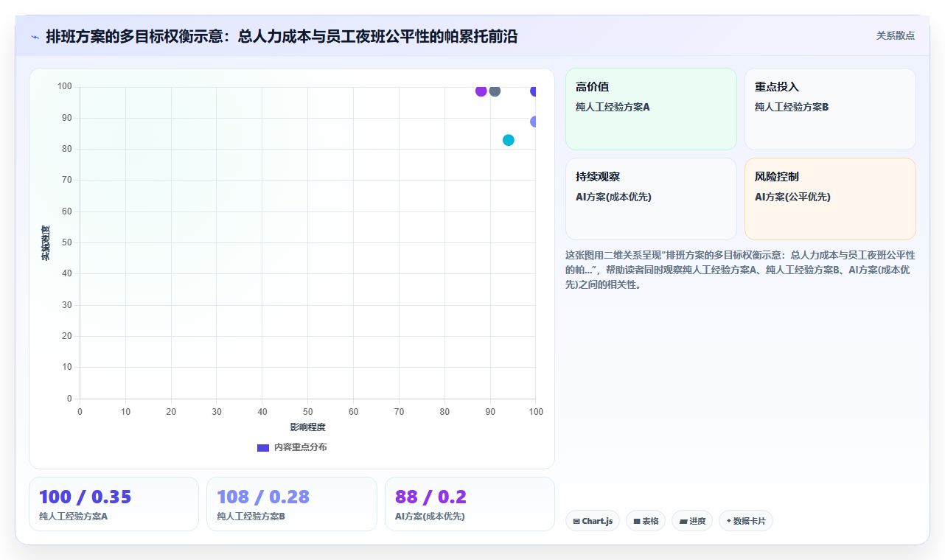Click the 纯人工经验方案B text in 重点投入 card
The width and height of the screenshot is (945, 560).
792,107
